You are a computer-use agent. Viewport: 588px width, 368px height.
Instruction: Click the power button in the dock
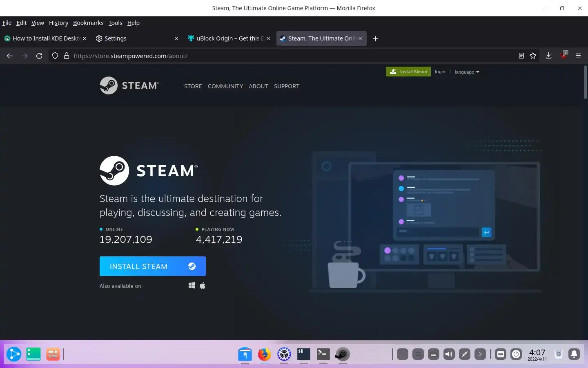pyautogui.click(x=516, y=354)
